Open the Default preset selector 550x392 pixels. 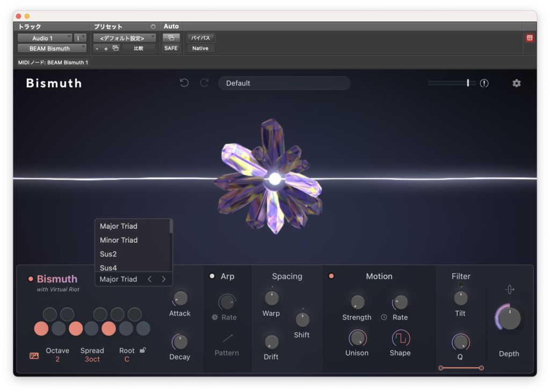click(284, 83)
